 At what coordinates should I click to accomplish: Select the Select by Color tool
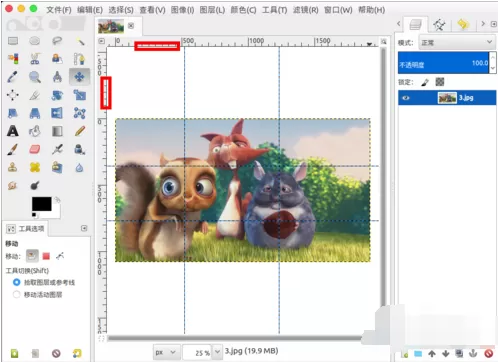pyautogui.click(x=13, y=59)
